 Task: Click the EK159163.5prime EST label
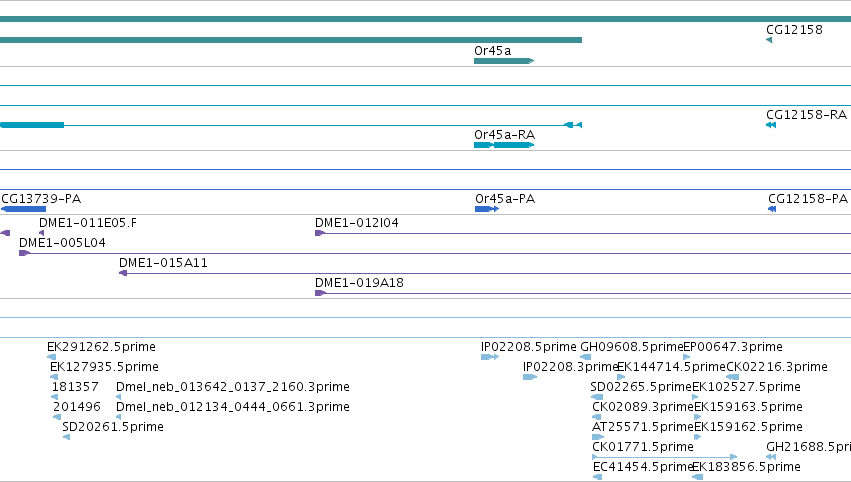(748, 407)
